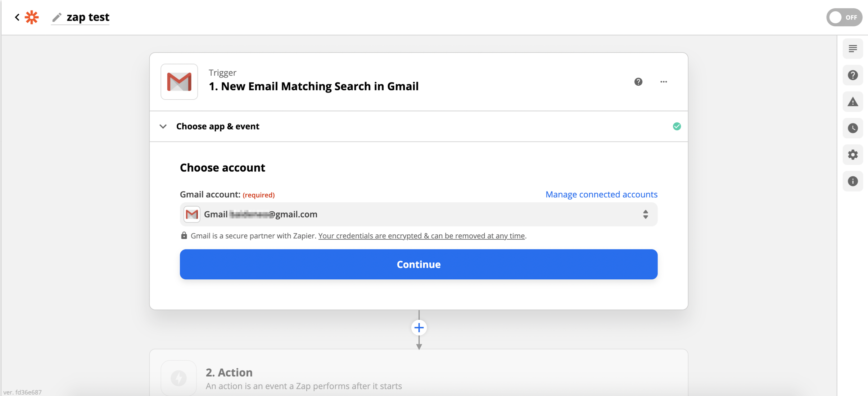
Task: Click the Gmail account selector arrows
Action: coord(645,215)
